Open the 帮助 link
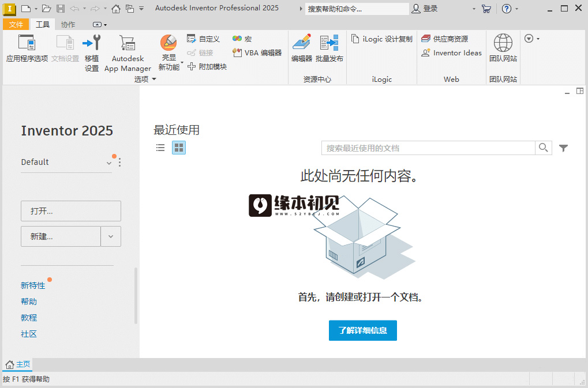Screen dimensions: 588x388 29,302
